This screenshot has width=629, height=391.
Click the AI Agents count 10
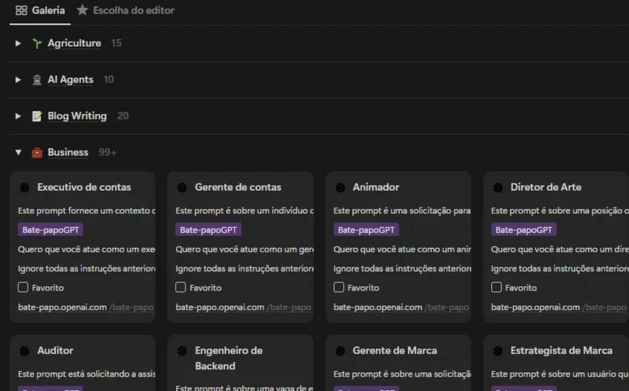pos(109,80)
